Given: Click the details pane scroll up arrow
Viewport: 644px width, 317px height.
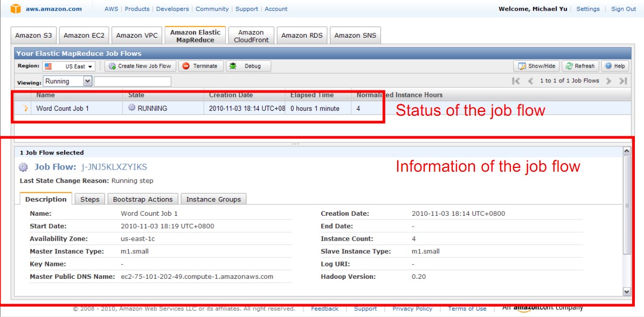Looking at the screenshot, I should click(x=627, y=151).
